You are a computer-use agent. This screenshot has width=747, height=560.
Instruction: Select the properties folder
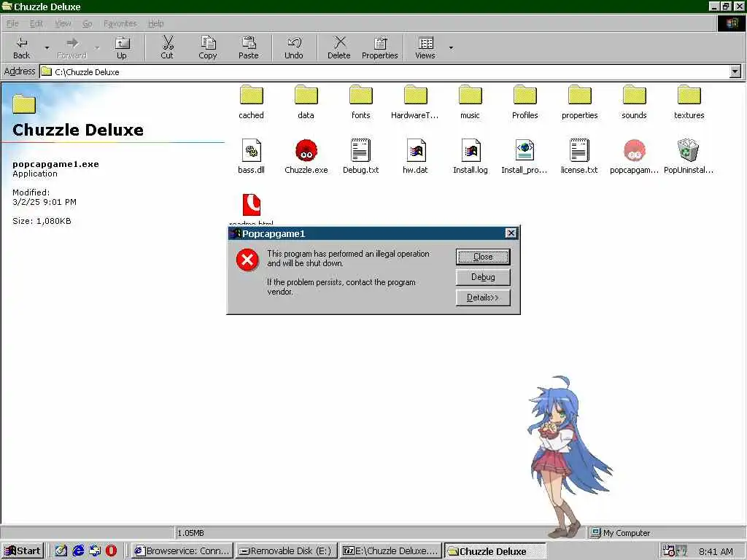pyautogui.click(x=579, y=102)
